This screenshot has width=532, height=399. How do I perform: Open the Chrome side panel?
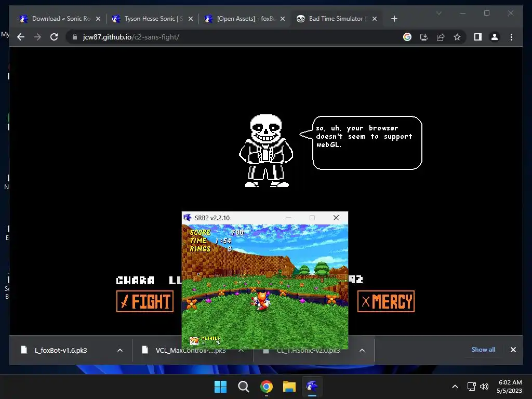point(478,37)
